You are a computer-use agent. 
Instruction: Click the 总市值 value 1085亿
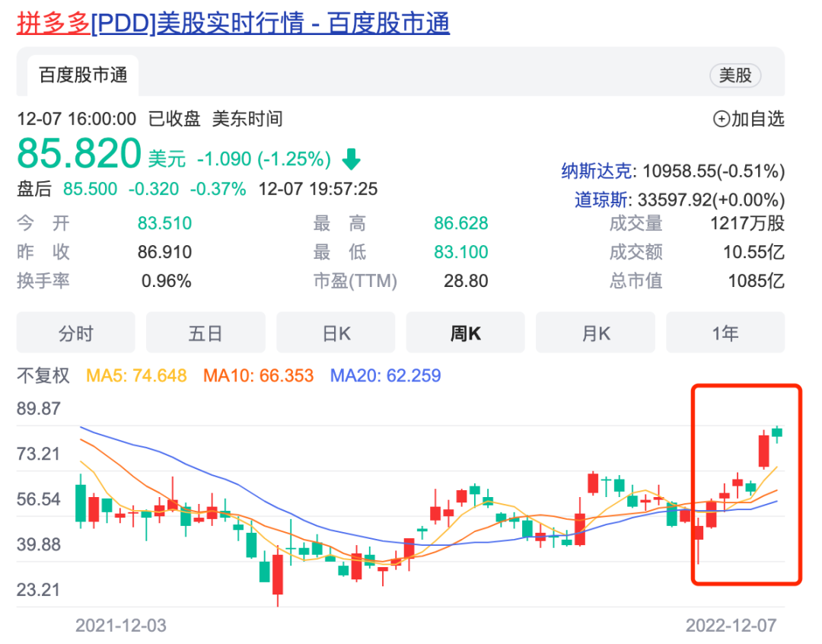[x=756, y=281]
